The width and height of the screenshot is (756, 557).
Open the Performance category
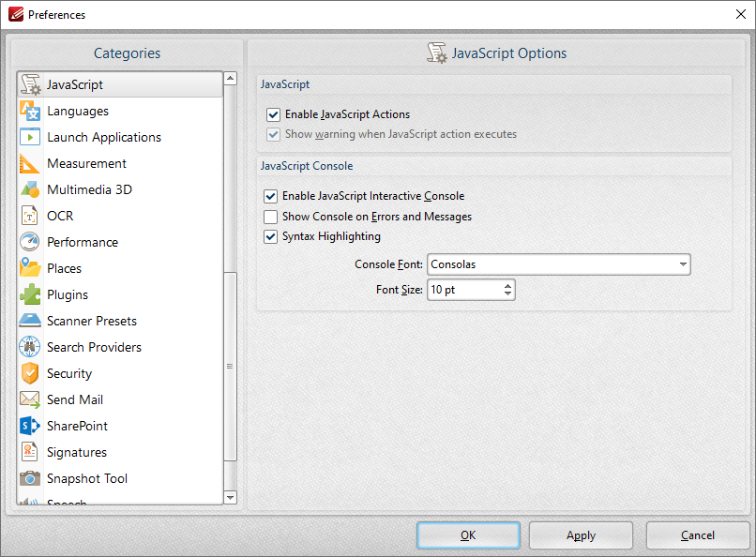(x=120, y=242)
